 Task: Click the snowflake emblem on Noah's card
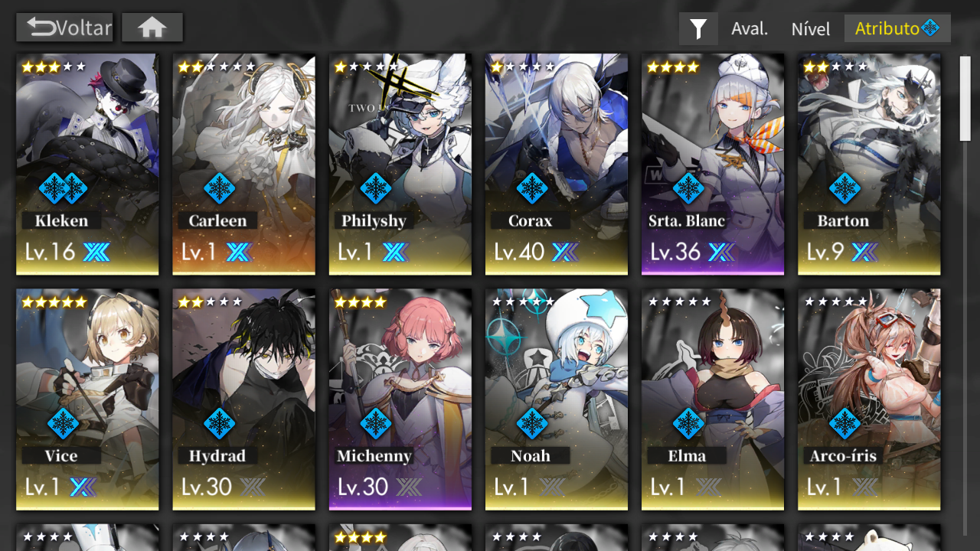[531, 423]
